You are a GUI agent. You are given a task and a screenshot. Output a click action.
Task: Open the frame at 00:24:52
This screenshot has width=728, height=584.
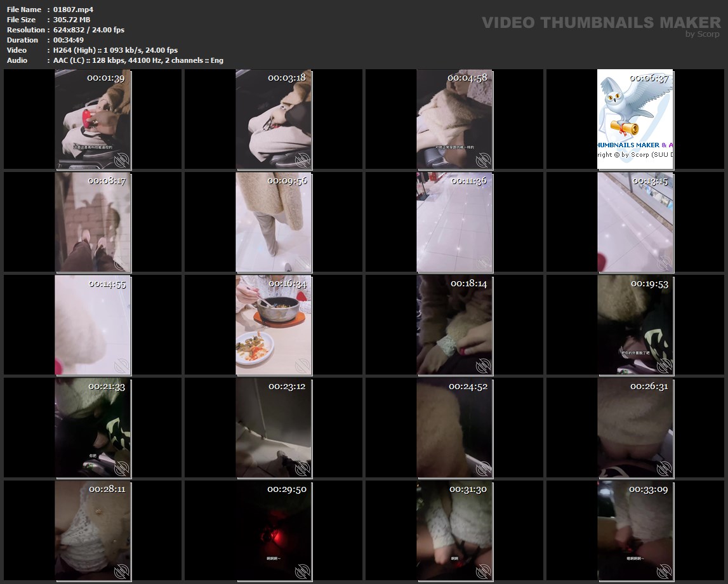[x=454, y=428]
